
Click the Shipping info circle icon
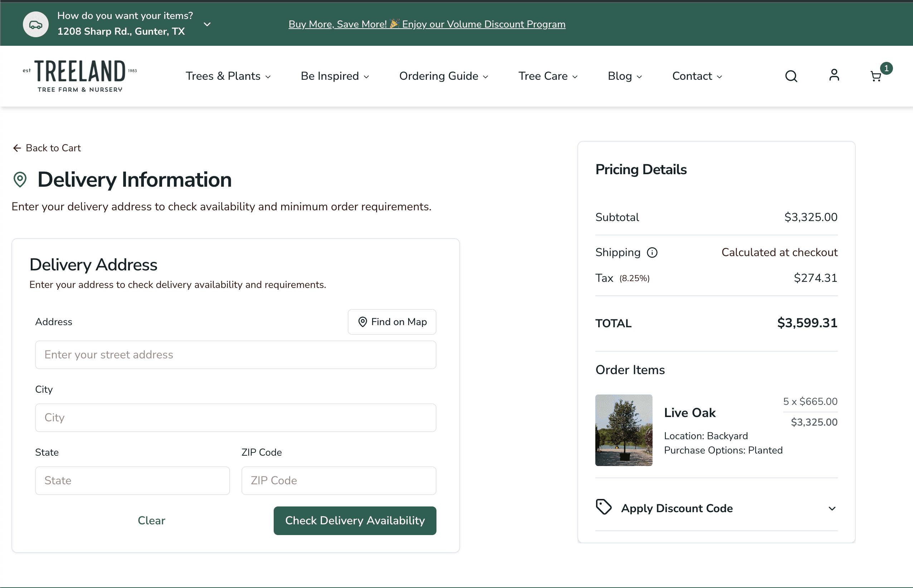coord(652,253)
